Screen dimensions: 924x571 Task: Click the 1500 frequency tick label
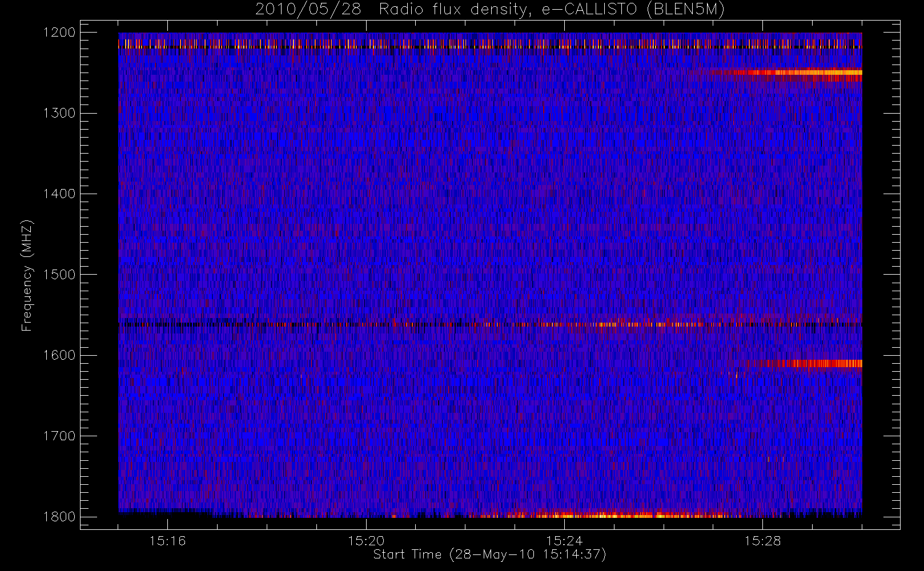(59, 274)
